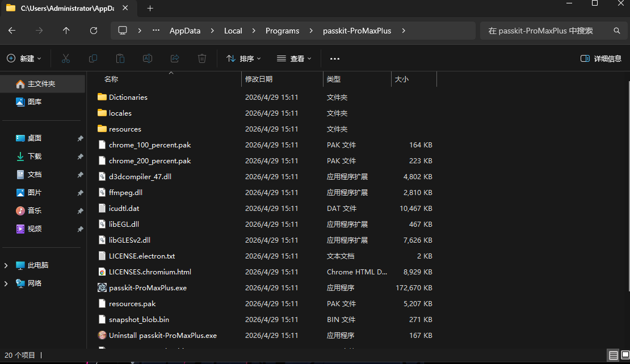Screen dimensions: 630x364
Task: Click the Dictionaries folder icon
Action: click(102, 97)
